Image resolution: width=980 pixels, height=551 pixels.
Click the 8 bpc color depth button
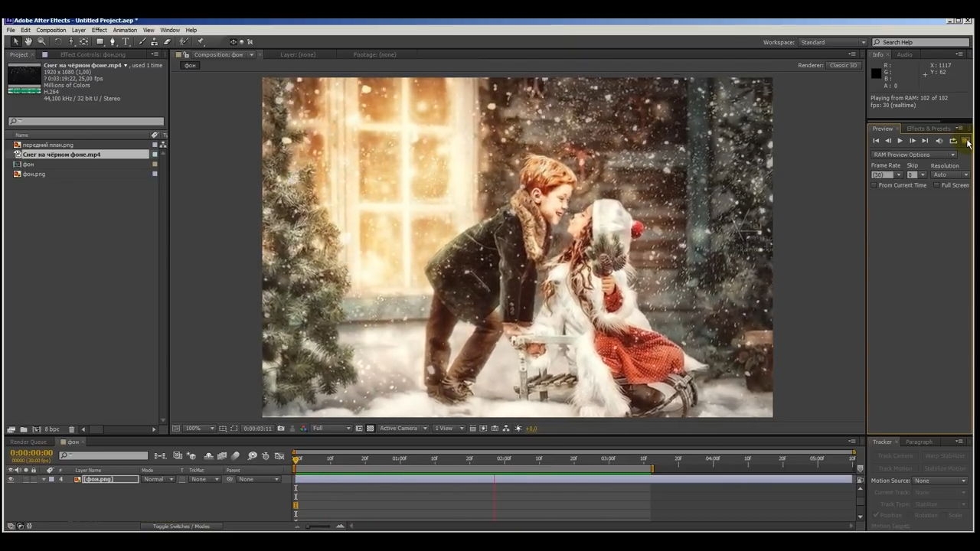pos(52,429)
